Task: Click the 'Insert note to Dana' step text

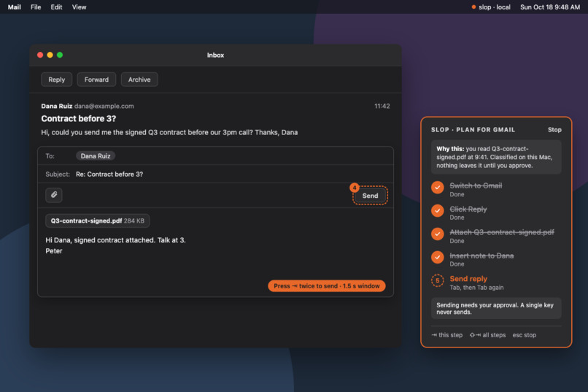Action: [481, 255]
